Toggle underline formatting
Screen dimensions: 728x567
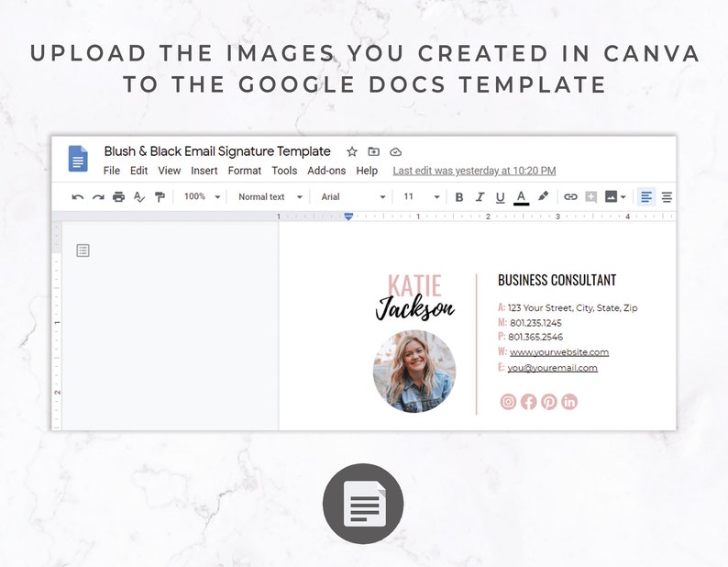pyautogui.click(x=500, y=197)
